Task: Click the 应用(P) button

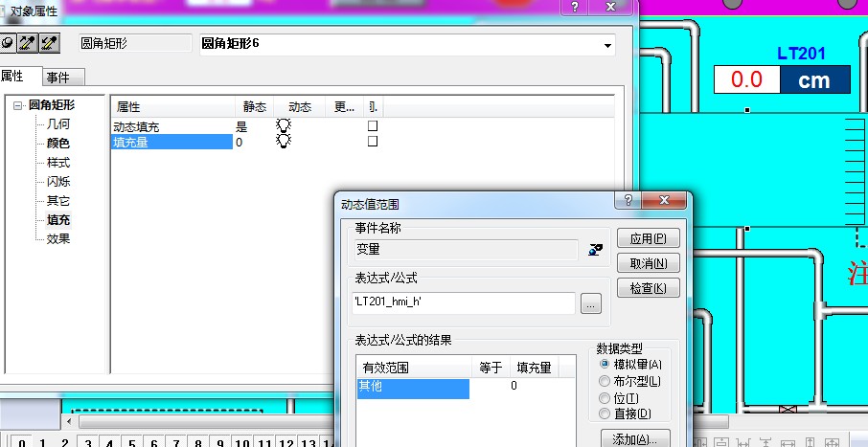Action: (649, 238)
